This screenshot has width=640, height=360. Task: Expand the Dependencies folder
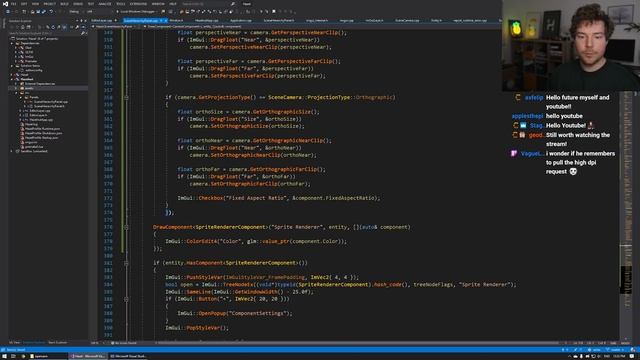tap(12, 43)
